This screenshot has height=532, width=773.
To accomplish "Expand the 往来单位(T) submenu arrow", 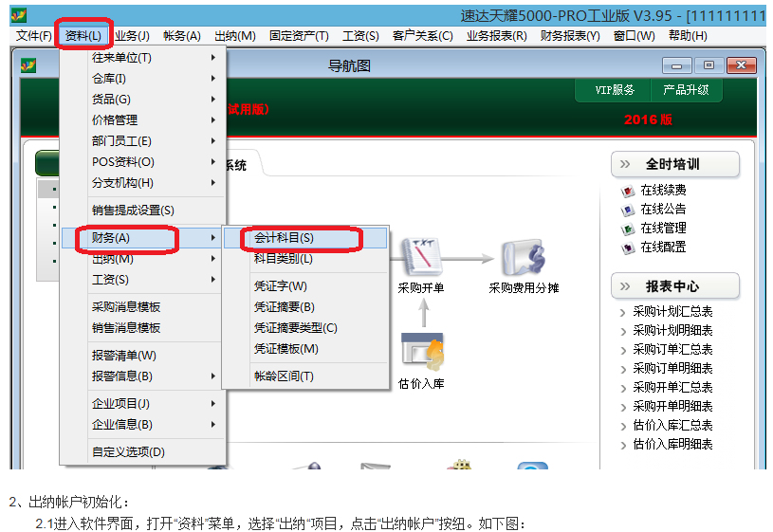I will tap(213, 58).
